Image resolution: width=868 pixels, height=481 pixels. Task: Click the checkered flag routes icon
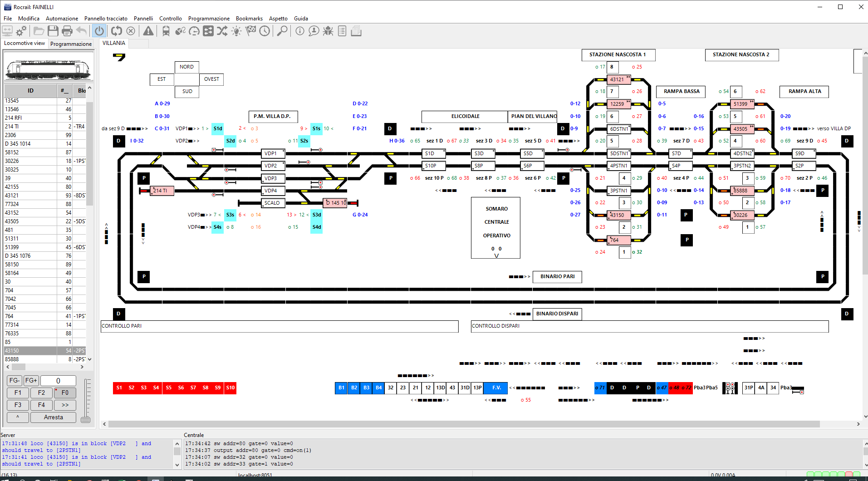pyautogui.click(x=250, y=31)
